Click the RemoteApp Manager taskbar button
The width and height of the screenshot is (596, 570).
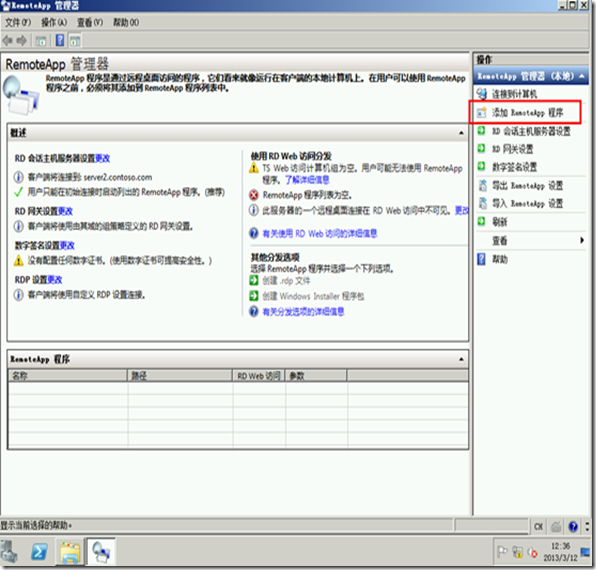[101, 552]
